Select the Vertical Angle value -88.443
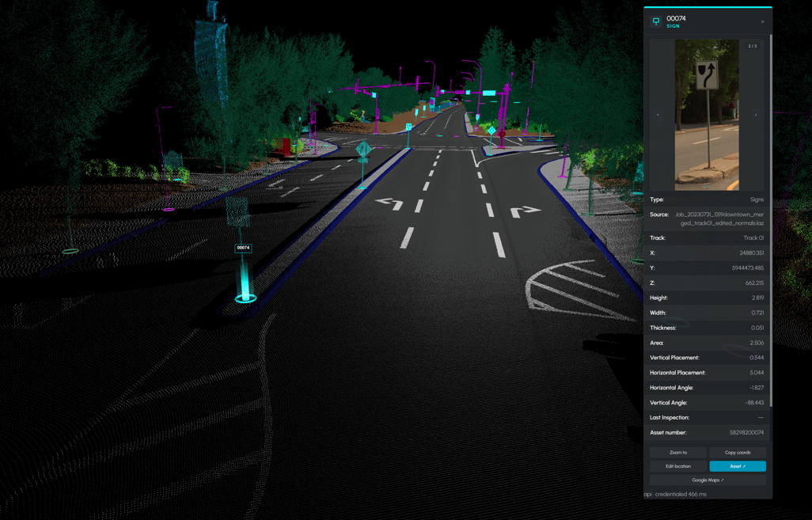The width and height of the screenshot is (812, 520). point(755,403)
